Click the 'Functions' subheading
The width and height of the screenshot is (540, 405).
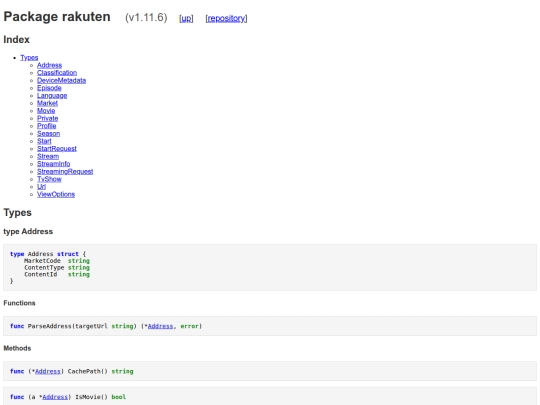19,303
